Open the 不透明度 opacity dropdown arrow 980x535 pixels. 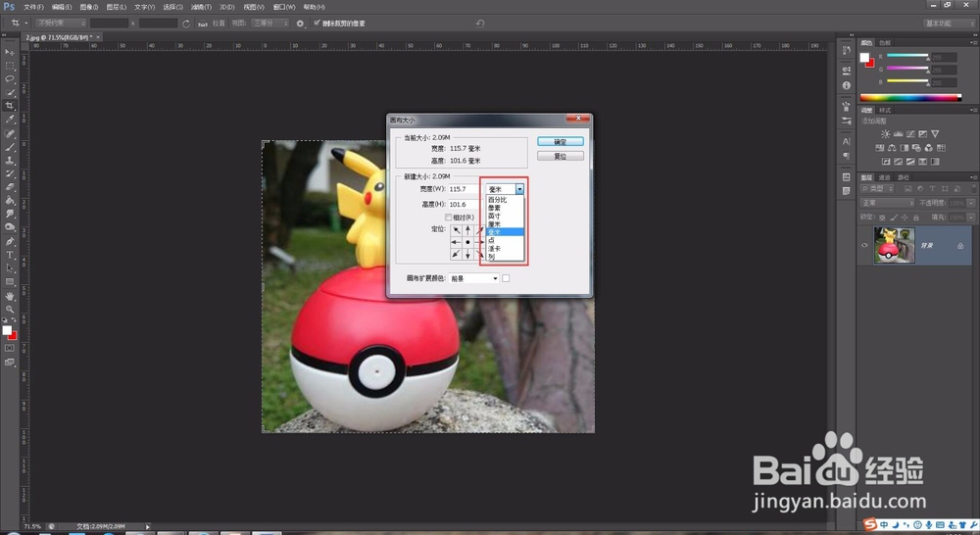[970, 203]
